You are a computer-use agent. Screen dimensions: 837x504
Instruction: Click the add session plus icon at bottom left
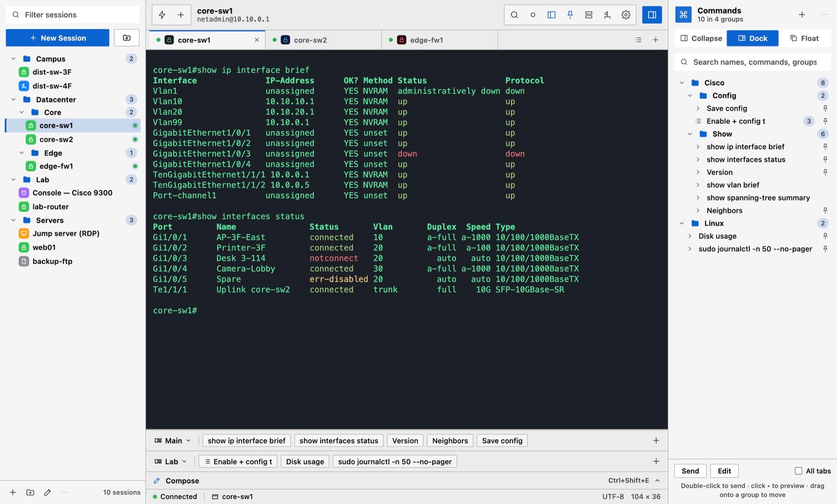13,492
